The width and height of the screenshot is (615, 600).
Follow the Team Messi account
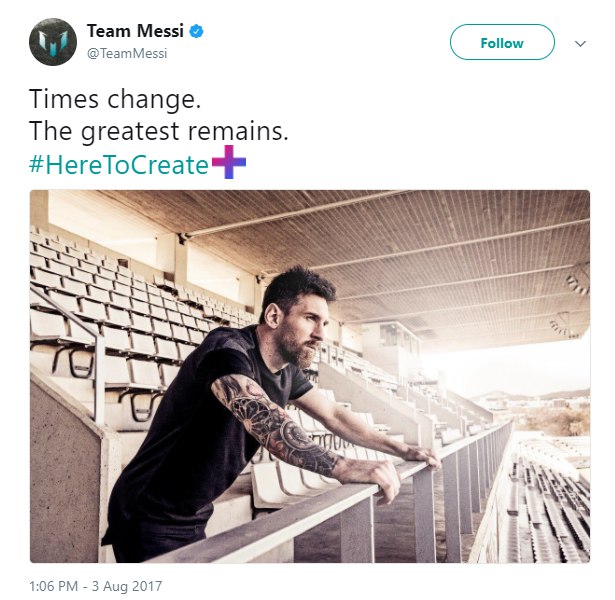tap(502, 42)
